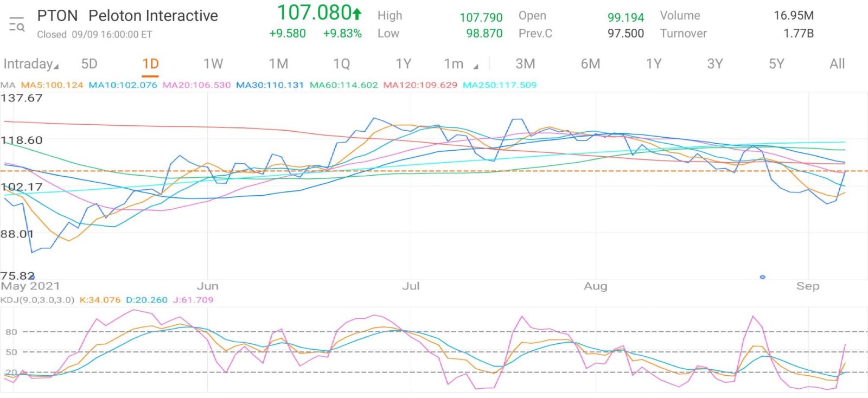The height and width of the screenshot is (398, 868).
Task: Click the MA10:102.076 indicator label
Action: point(123,85)
